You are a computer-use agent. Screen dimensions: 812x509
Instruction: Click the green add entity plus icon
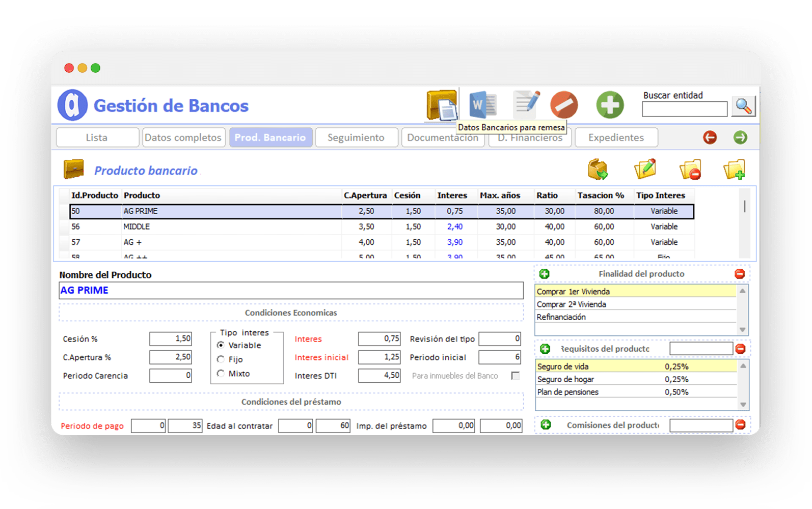click(x=610, y=105)
